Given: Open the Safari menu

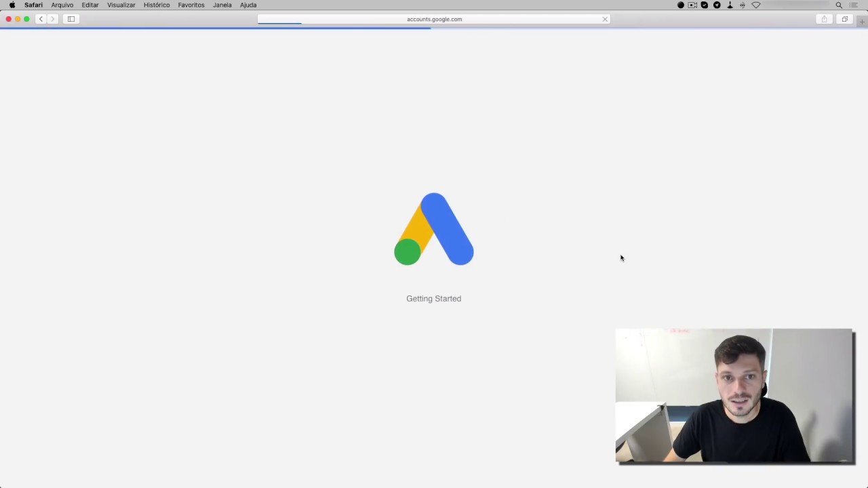Looking at the screenshot, I should 33,5.
